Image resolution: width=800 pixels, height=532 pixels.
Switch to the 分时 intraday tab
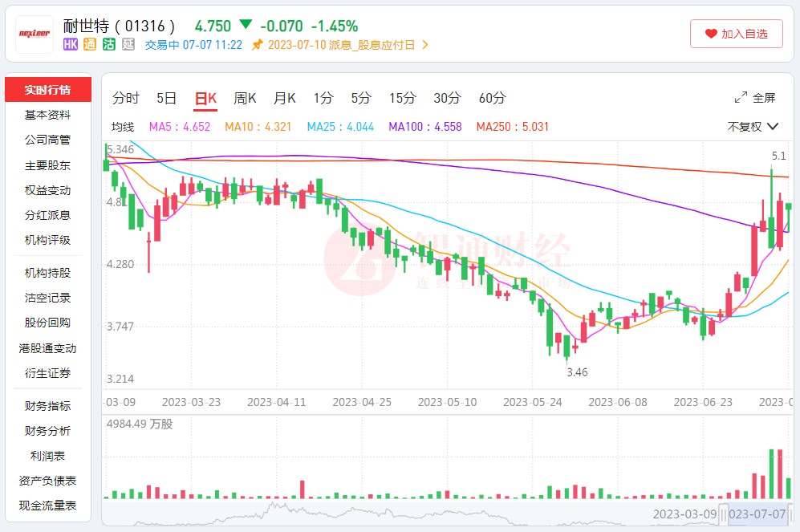pos(124,97)
